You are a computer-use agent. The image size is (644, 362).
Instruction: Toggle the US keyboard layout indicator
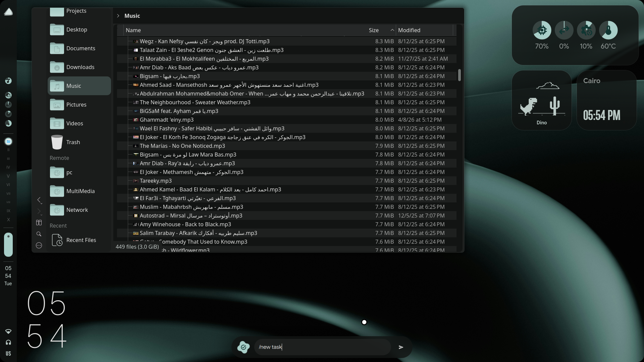[8, 354]
